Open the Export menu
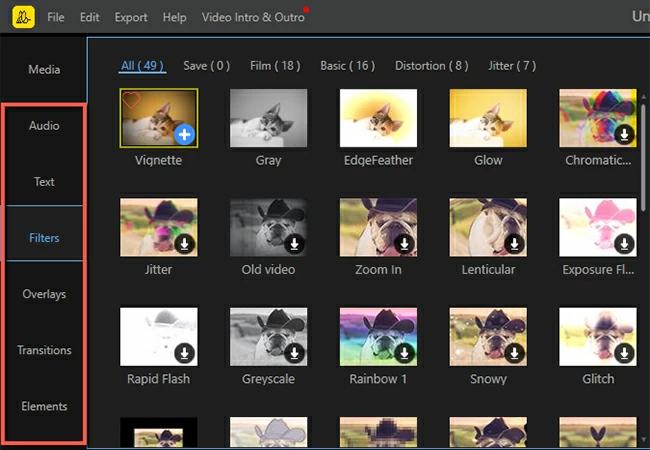Viewport: 650px width, 450px height. click(x=131, y=17)
